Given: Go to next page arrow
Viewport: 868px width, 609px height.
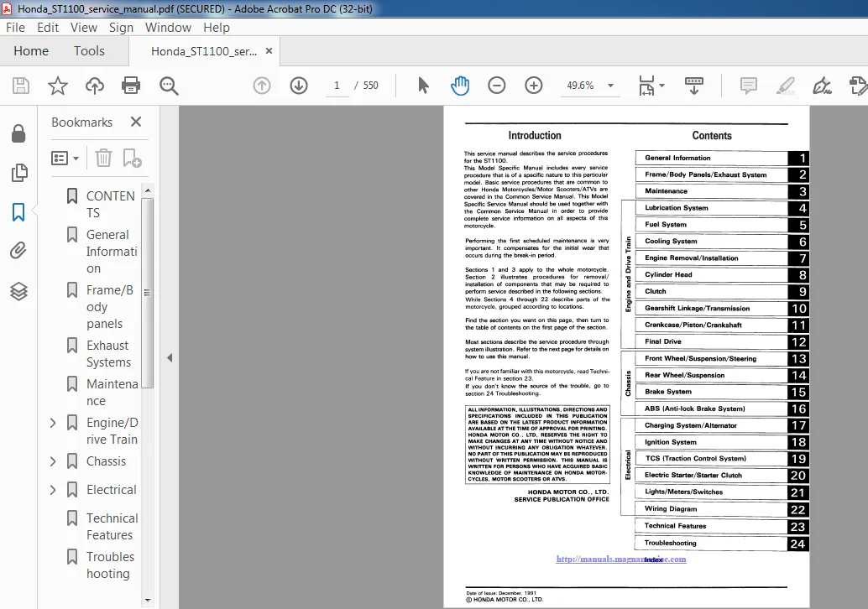Looking at the screenshot, I should pyautogui.click(x=299, y=86).
